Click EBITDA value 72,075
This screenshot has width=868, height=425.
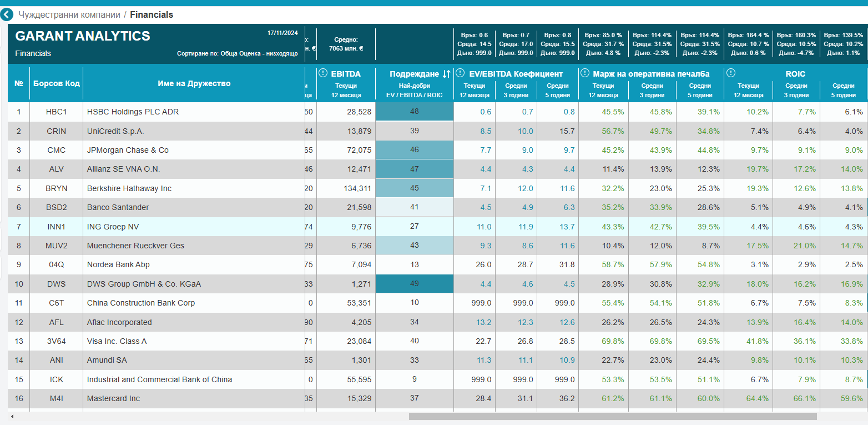pos(359,150)
